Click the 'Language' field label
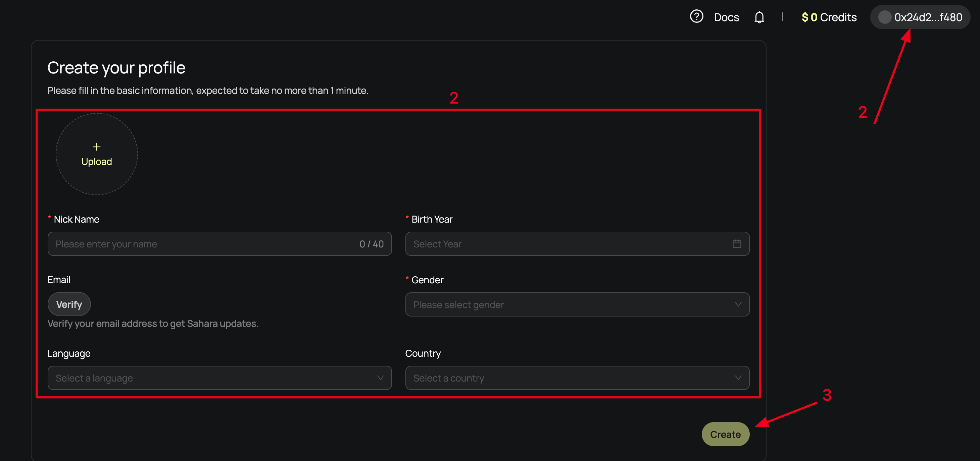This screenshot has height=461, width=980. pyautogui.click(x=69, y=353)
